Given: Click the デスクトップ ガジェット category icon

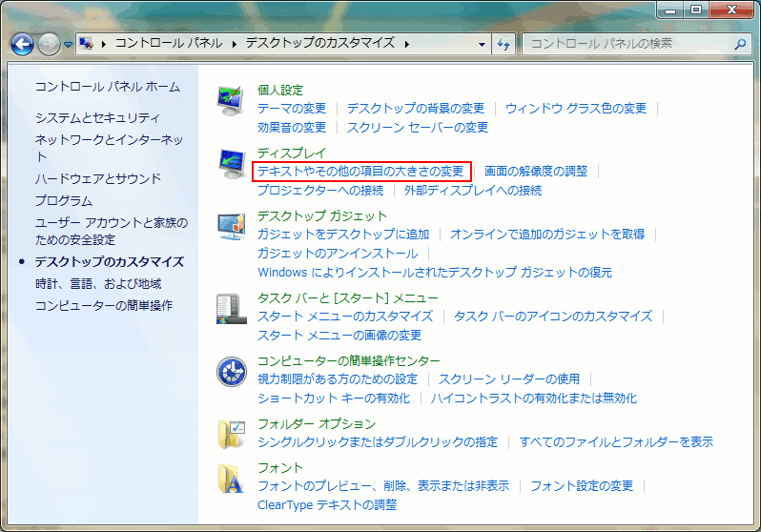Looking at the screenshot, I should 232,226.
